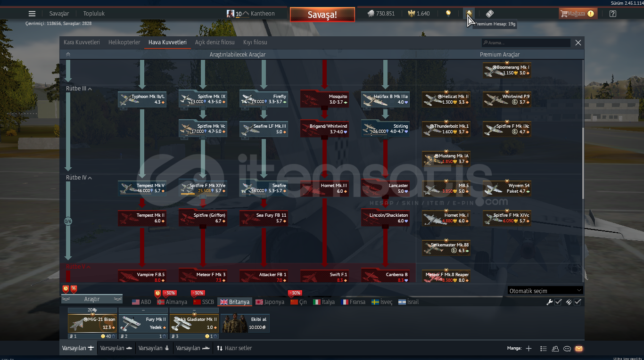This screenshot has height=360, width=644.
Task: Select Spitfire F Mk XIVe card
Action: (x=203, y=188)
